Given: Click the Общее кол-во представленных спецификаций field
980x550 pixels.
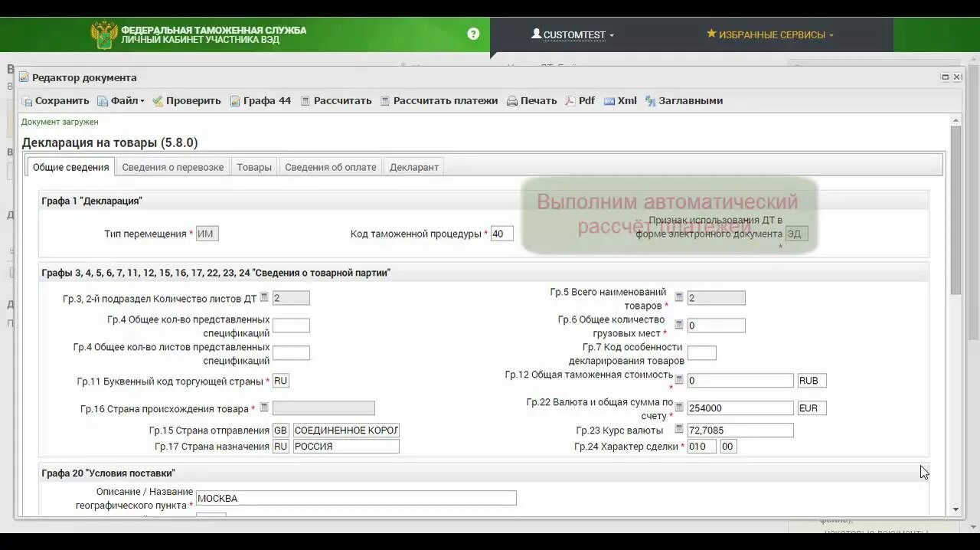Looking at the screenshot, I should point(291,326).
